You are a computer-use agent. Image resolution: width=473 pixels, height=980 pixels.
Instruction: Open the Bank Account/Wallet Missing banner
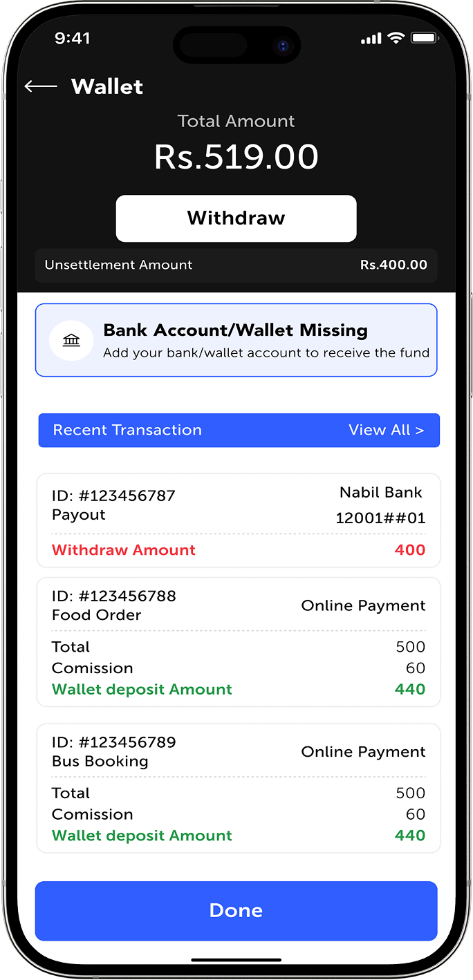pyautogui.click(x=236, y=340)
